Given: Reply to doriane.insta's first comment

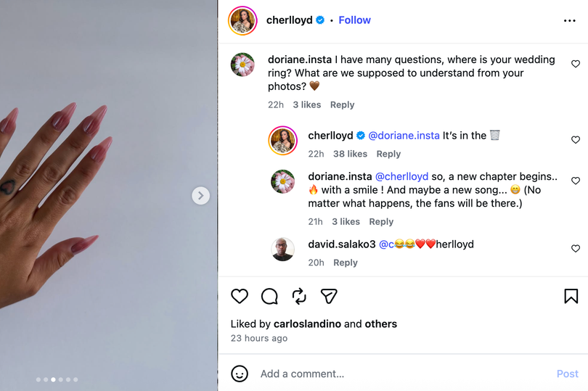Looking at the screenshot, I should [x=342, y=104].
